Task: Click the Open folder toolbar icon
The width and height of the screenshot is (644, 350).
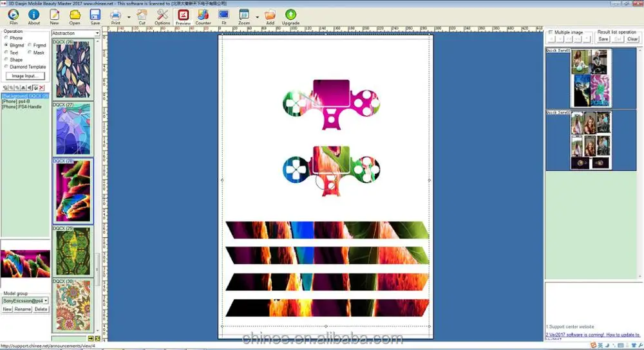Action: [x=75, y=17]
